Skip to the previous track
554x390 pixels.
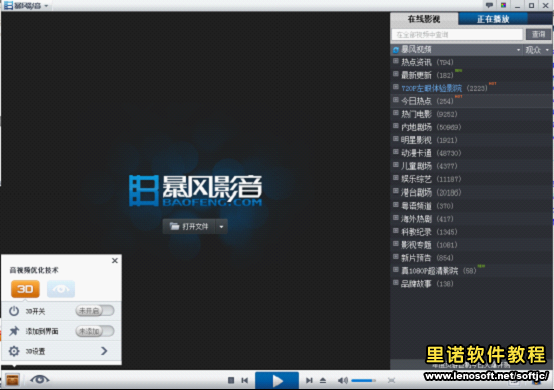(x=244, y=380)
